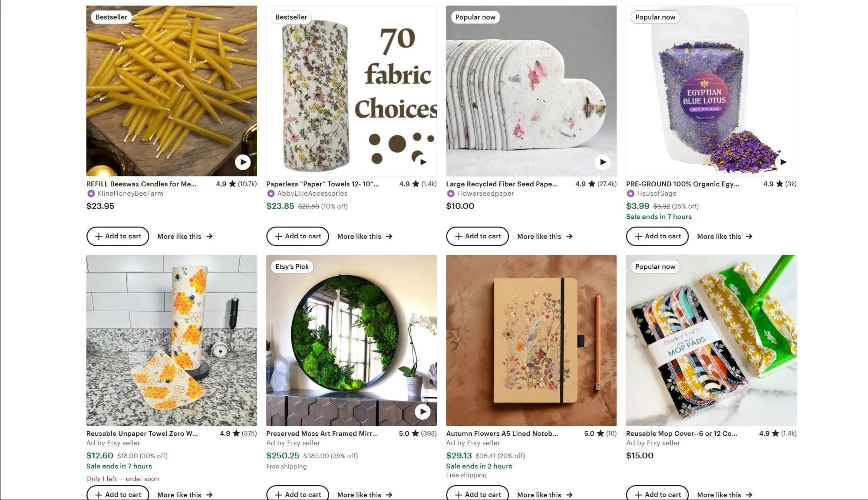Viewport: 868px width, 500px height.
Task: Open Reusable Unpaper Towel product image
Action: 172,340
